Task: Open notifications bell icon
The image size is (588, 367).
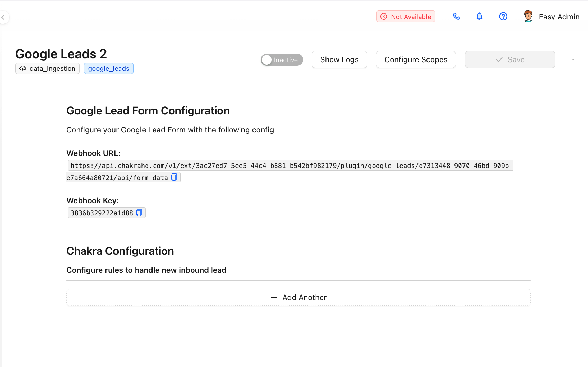Action: click(479, 17)
